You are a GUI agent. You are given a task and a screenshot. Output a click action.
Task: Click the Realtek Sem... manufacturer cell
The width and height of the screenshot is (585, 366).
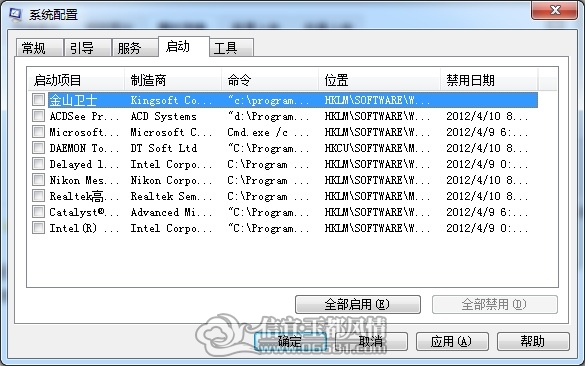171,196
